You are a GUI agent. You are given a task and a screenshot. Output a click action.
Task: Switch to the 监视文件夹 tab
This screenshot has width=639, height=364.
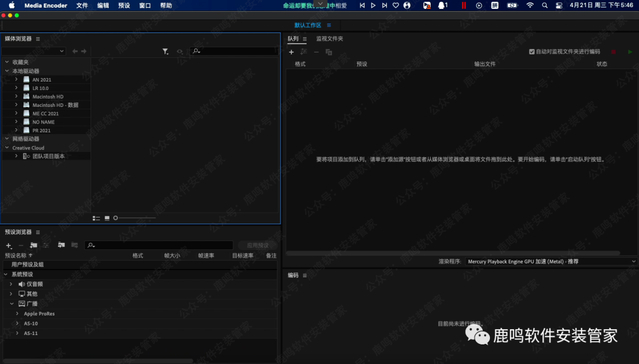329,39
